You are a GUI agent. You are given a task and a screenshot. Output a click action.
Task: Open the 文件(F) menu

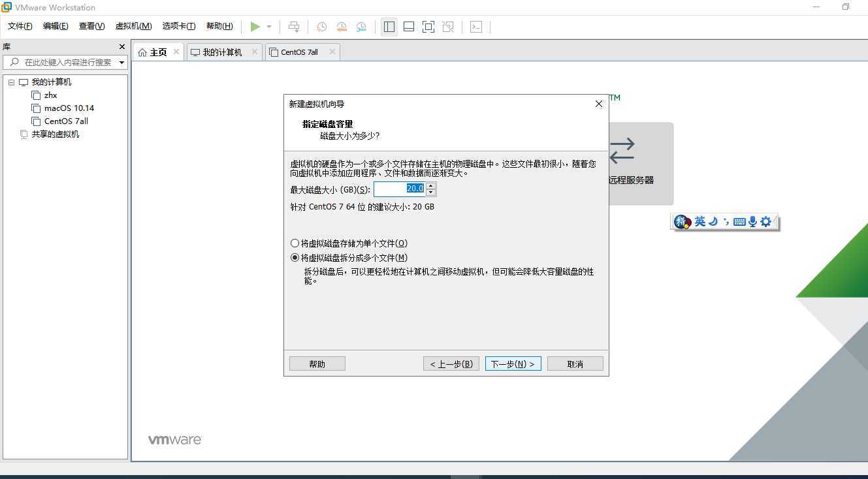(x=20, y=26)
